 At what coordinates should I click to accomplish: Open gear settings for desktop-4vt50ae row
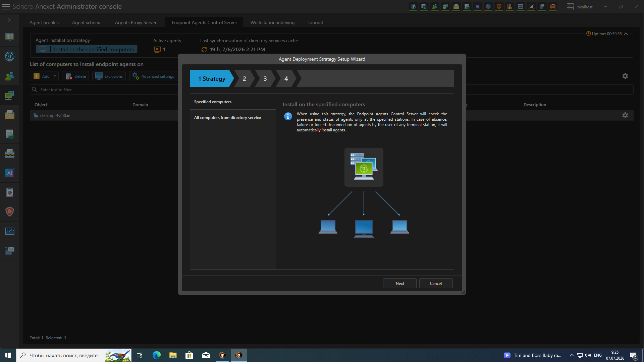coord(625,116)
